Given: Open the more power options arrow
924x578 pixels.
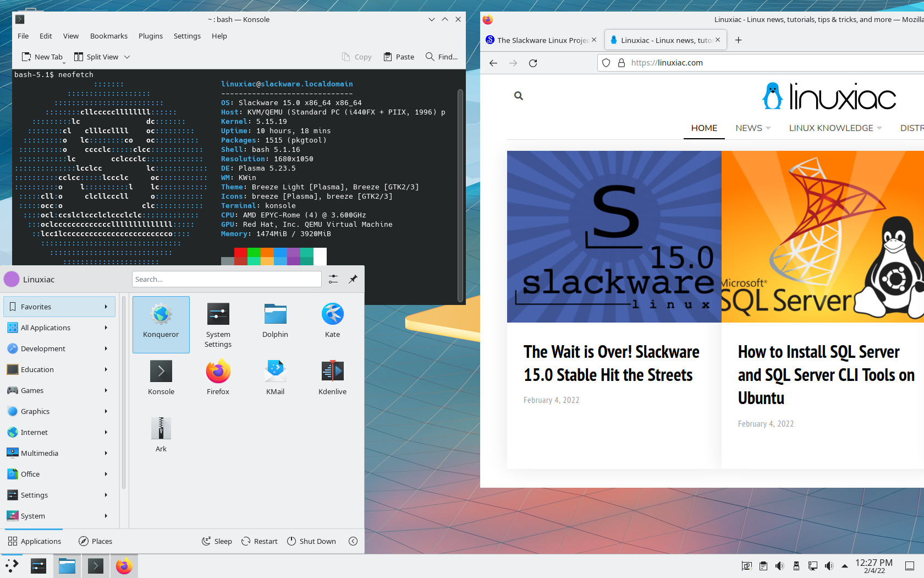Looking at the screenshot, I should tap(353, 541).
